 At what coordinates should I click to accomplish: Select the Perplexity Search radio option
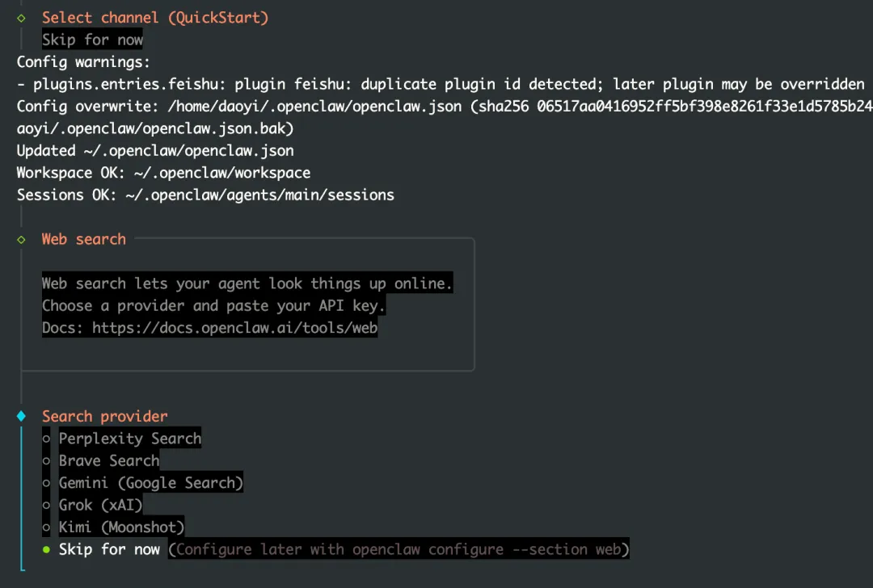pos(122,439)
